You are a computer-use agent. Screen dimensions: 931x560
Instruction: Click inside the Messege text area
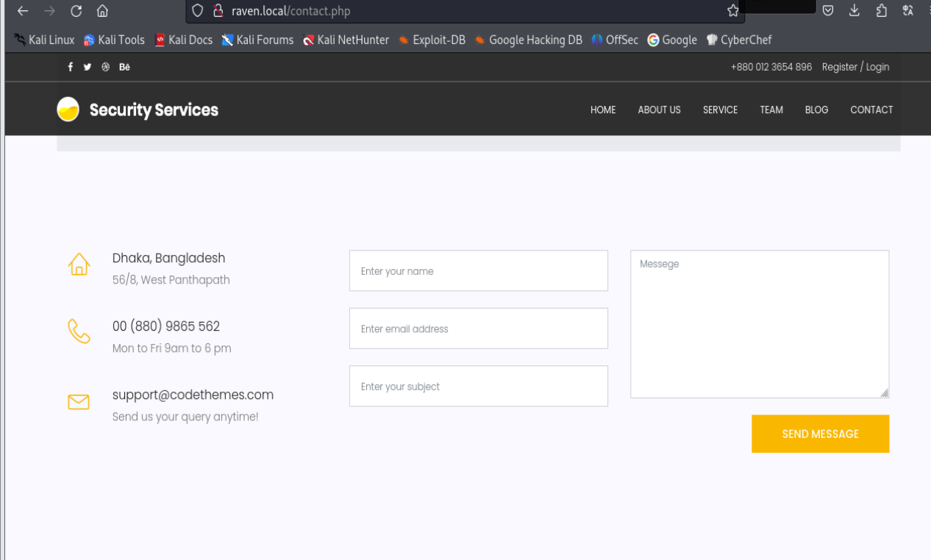(x=759, y=324)
